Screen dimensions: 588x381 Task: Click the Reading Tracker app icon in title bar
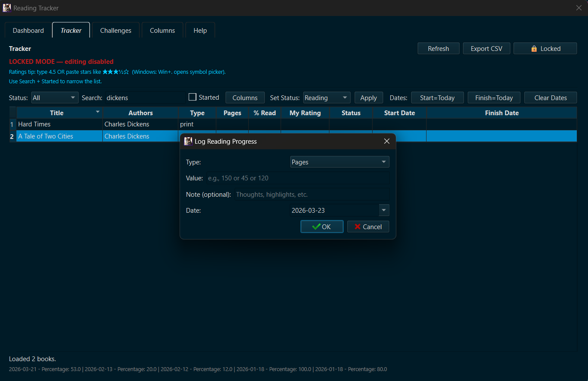[x=7, y=8]
